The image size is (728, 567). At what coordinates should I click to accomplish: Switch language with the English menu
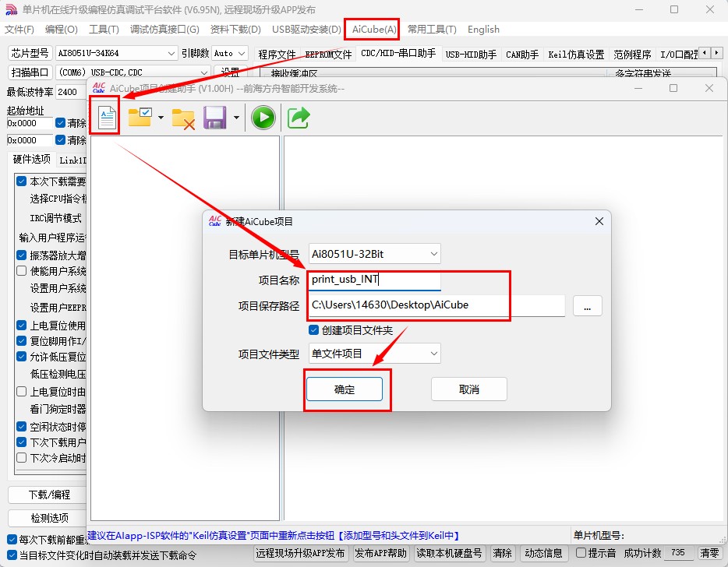click(x=483, y=30)
